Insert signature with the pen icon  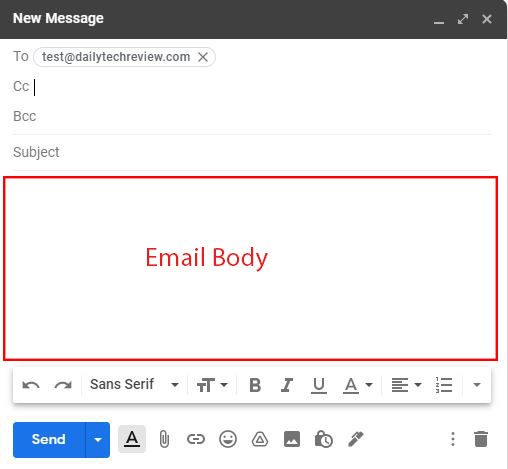356,439
